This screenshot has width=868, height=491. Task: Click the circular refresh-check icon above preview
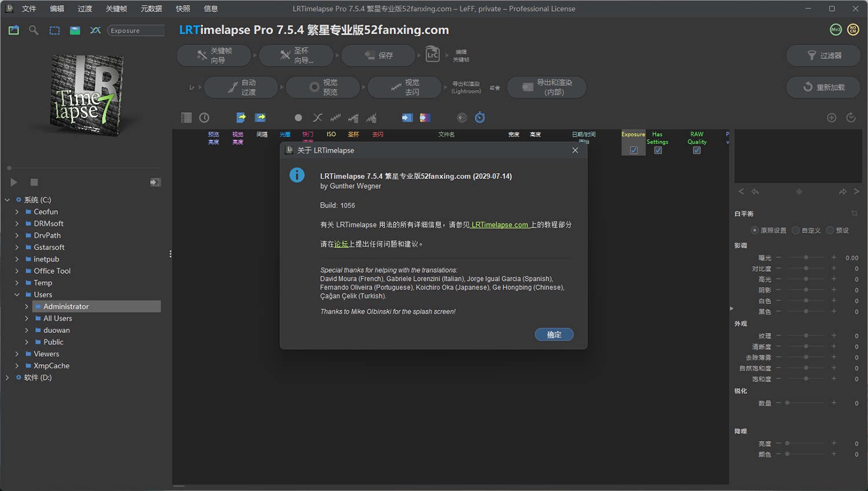click(x=851, y=118)
